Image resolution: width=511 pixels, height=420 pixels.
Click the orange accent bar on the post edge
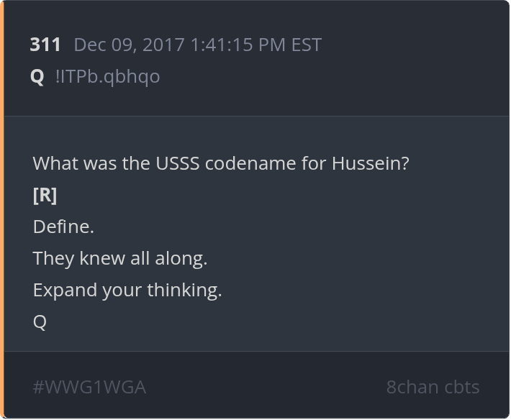[x=2, y=210]
